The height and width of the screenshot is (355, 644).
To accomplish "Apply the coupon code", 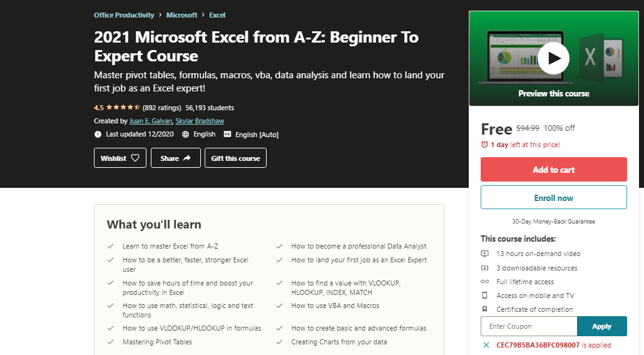I will pyautogui.click(x=601, y=326).
